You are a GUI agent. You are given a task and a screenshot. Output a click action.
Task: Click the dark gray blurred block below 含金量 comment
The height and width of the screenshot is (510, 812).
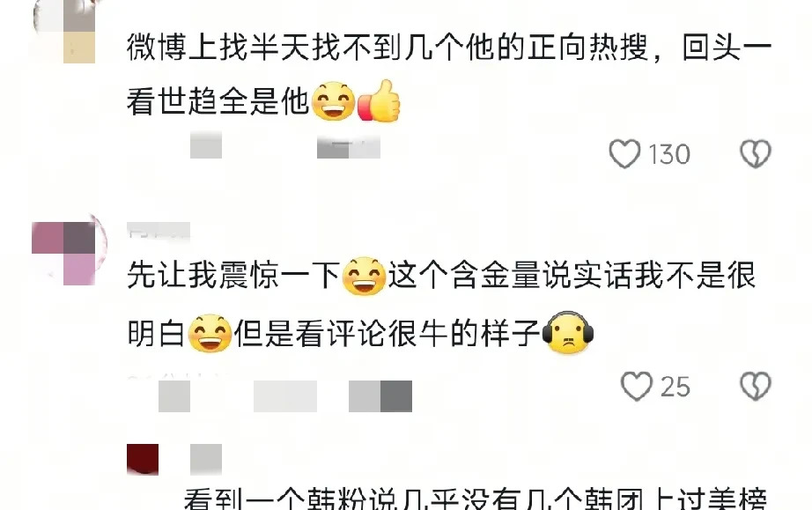pos(396,396)
